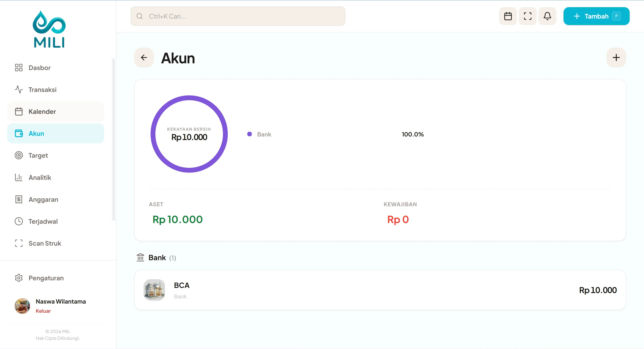The image size is (644, 349).
Task: Click the bank building icon in section header
Action: 140,257
